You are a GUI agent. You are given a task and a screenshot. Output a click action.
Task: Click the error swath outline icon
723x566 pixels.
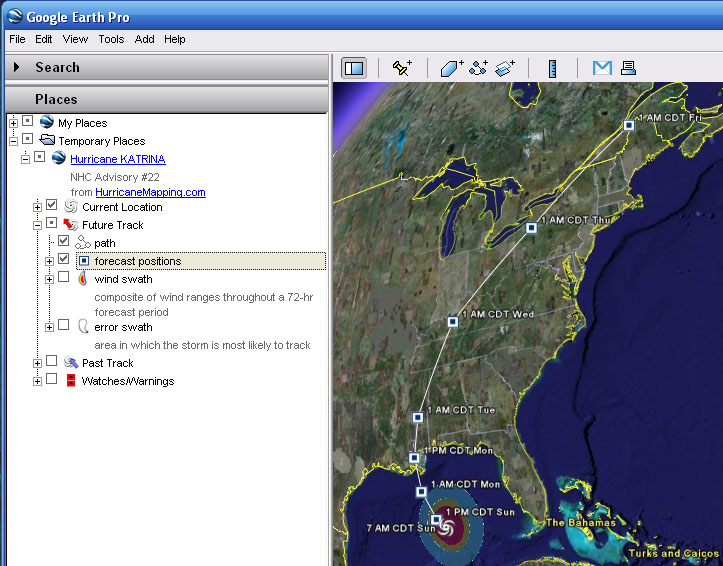83,326
